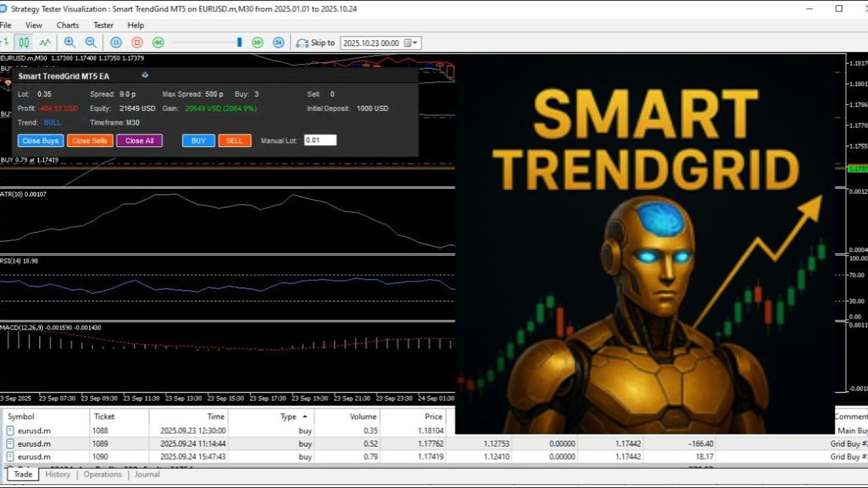Screen dimensions: 868x488
Task: Switch to the History tab
Action: click(58, 474)
